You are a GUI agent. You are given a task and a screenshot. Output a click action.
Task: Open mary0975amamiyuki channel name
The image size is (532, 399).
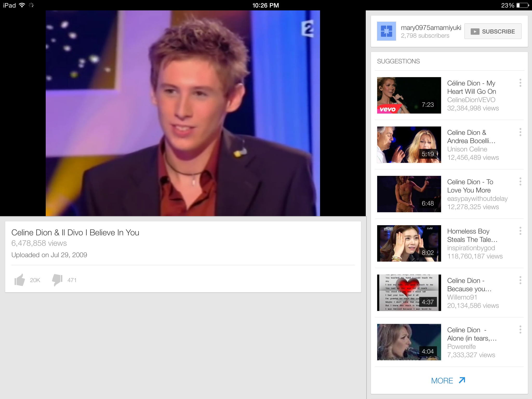pyautogui.click(x=431, y=28)
